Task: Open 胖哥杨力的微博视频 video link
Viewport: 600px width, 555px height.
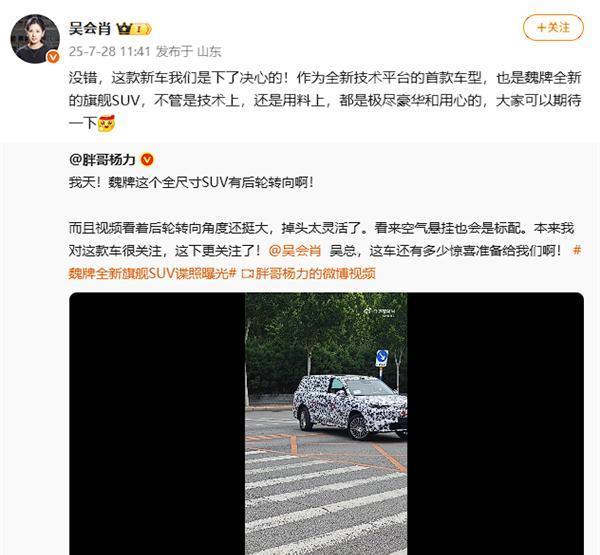Action: click(316, 273)
